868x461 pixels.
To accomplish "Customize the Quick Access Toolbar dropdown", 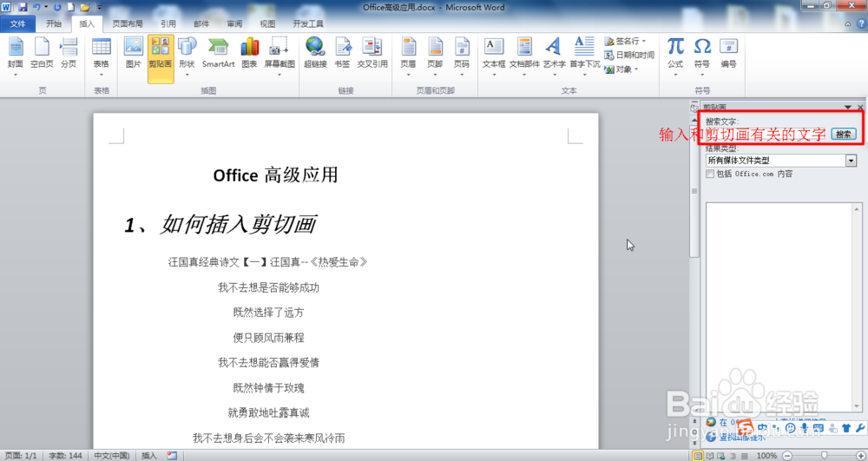I will (x=100, y=7).
